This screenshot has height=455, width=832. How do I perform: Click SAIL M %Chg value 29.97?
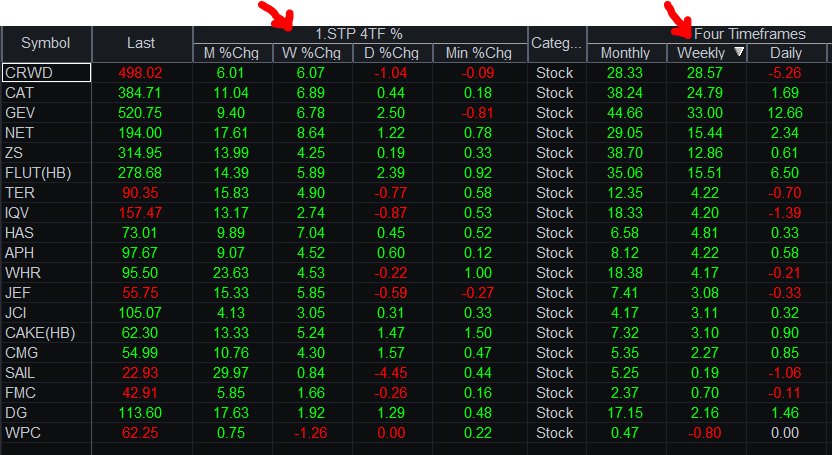231,373
